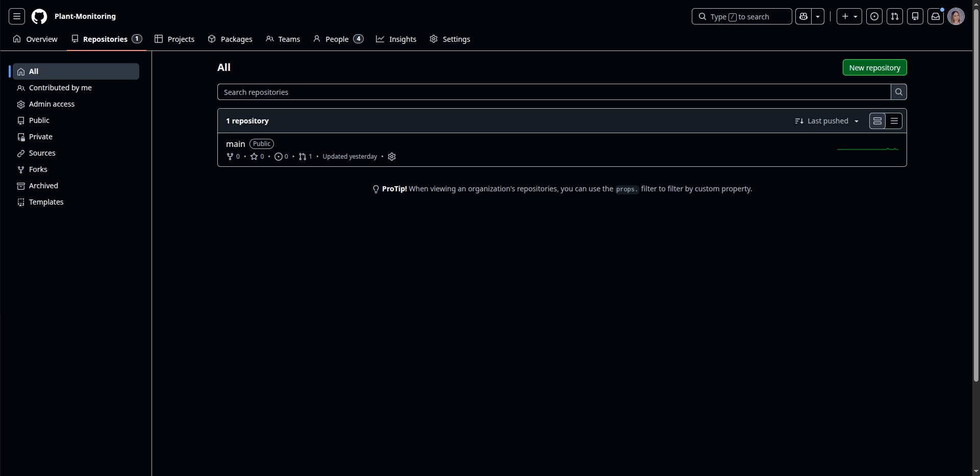The width and height of the screenshot is (980, 476).
Task: Select the Repositories tab
Action: [x=107, y=39]
